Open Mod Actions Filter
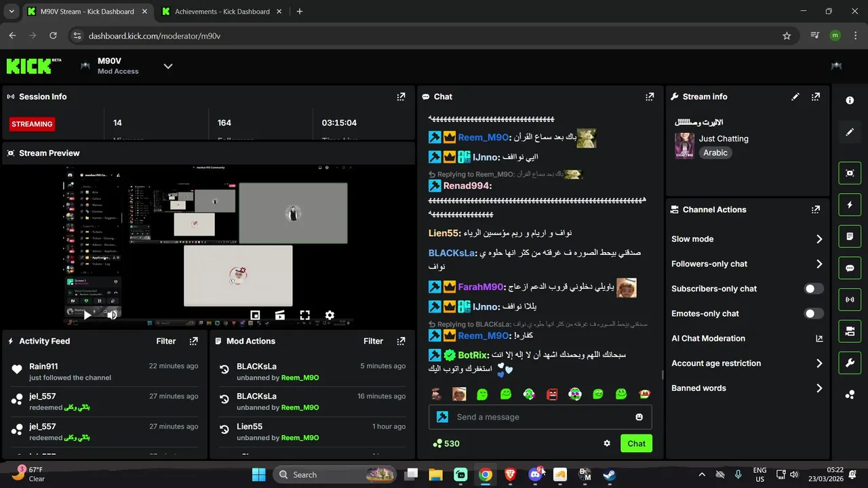Viewport: 868px width, 488px height. tap(373, 341)
